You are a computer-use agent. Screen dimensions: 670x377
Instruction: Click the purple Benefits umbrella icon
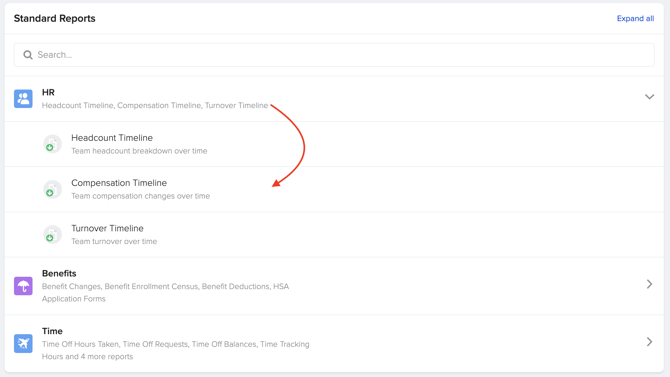23,286
